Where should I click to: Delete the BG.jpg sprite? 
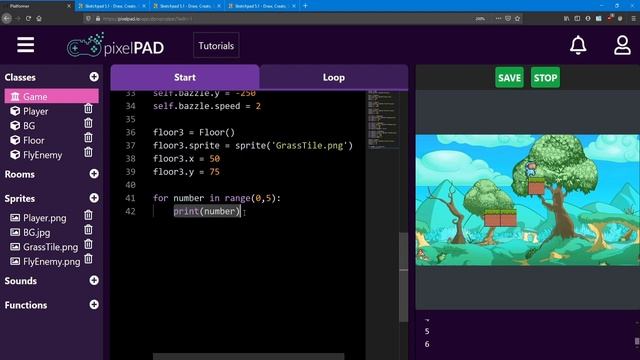(88, 230)
